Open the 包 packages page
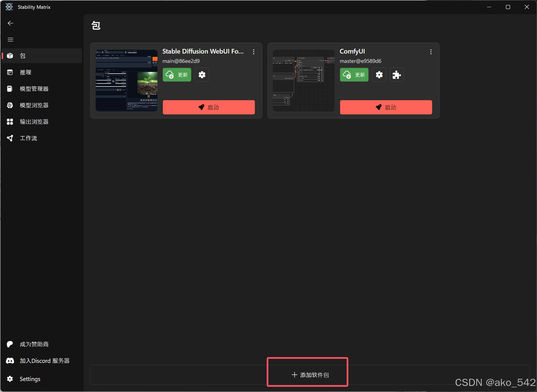Image resolution: width=537 pixels, height=392 pixels. [x=42, y=56]
